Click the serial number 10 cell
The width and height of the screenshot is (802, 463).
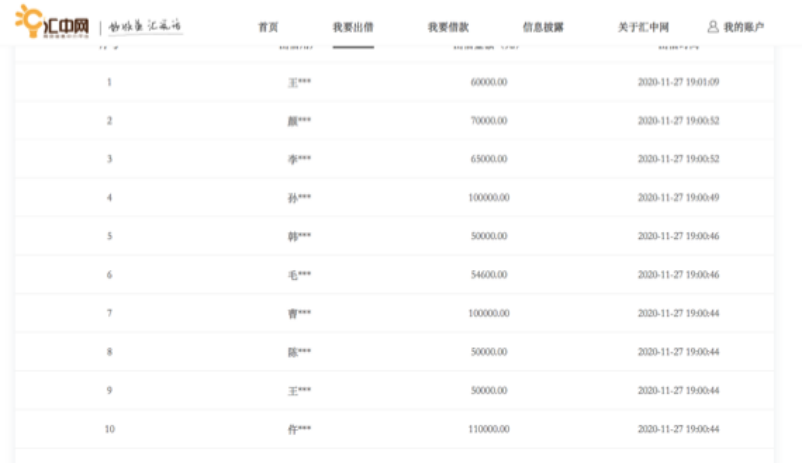(109, 429)
